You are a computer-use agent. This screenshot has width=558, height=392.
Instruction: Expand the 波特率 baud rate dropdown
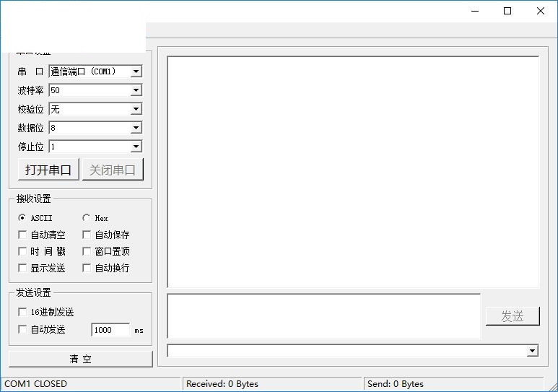(x=136, y=90)
